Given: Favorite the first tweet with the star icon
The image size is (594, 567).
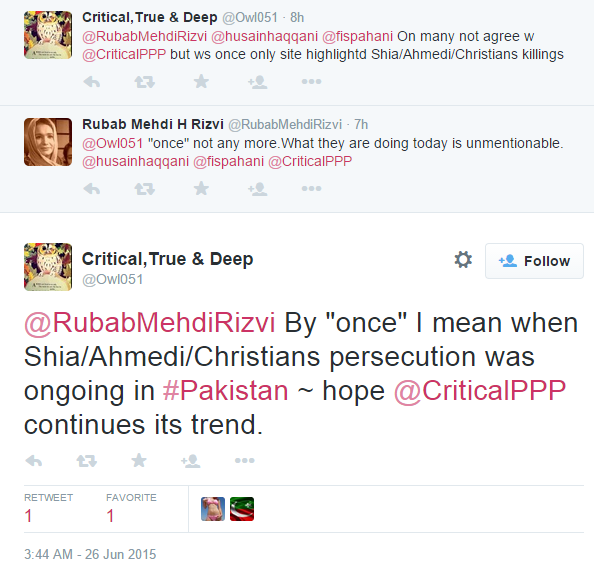Looking at the screenshot, I should pyautogui.click(x=201, y=81).
